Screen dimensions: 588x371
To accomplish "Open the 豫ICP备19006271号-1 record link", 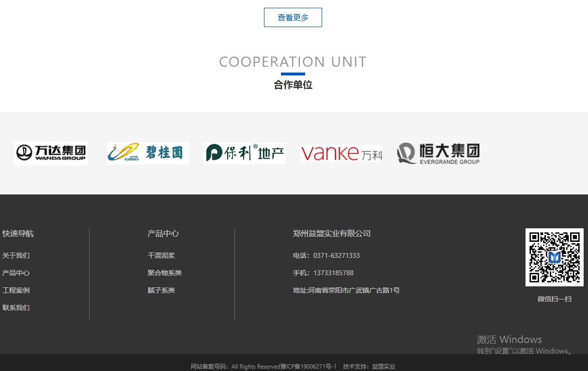I will pyautogui.click(x=308, y=367).
